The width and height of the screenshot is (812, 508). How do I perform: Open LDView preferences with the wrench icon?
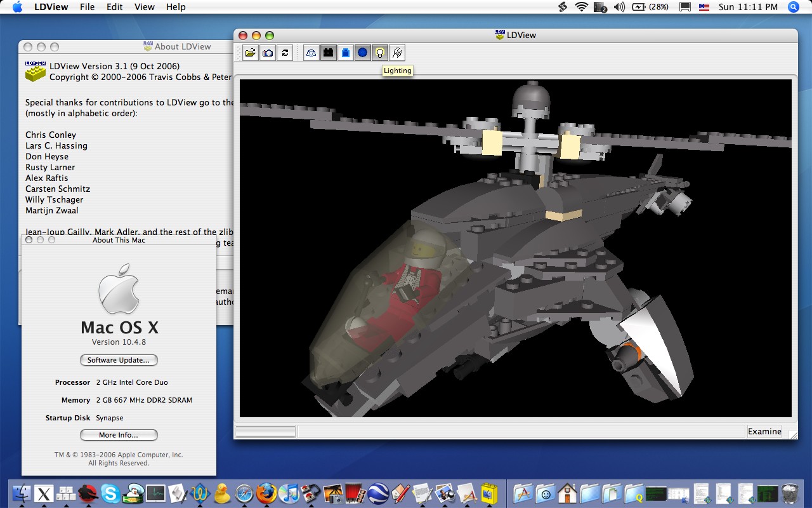coord(396,53)
